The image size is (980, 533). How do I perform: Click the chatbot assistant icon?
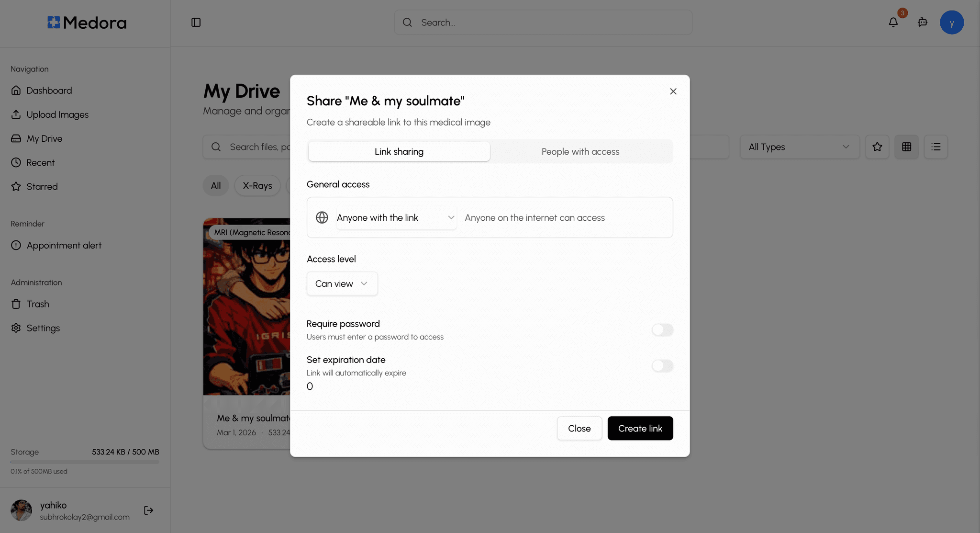click(923, 23)
